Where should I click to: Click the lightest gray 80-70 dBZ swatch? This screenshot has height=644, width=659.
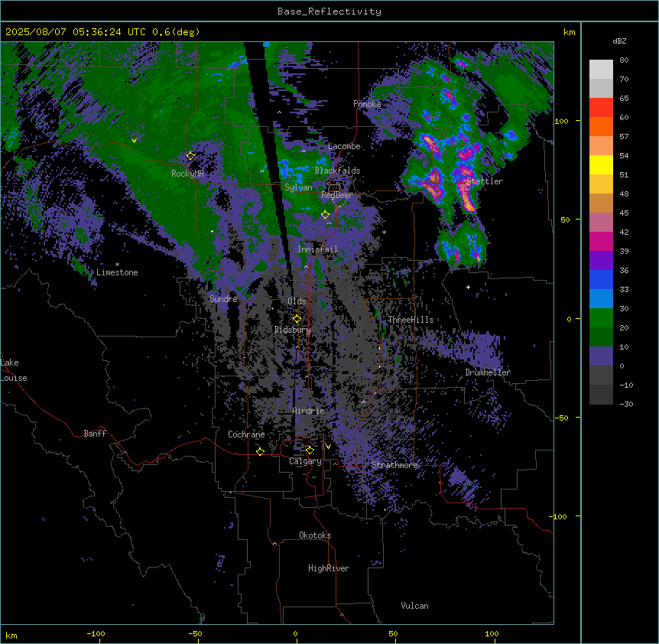click(x=601, y=70)
